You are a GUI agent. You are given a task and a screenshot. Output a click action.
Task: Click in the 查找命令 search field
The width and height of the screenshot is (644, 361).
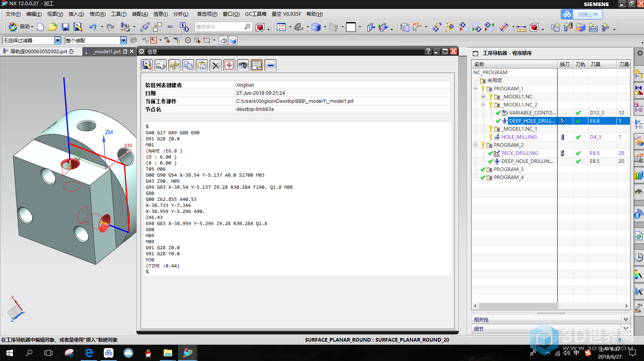(x=219, y=27)
